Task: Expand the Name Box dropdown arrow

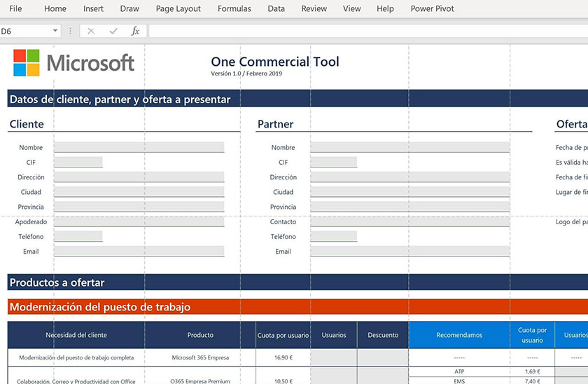Action: (55, 31)
